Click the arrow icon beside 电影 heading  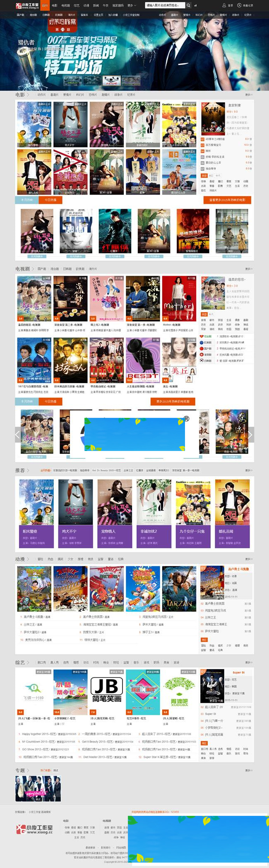tap(28, 95)
